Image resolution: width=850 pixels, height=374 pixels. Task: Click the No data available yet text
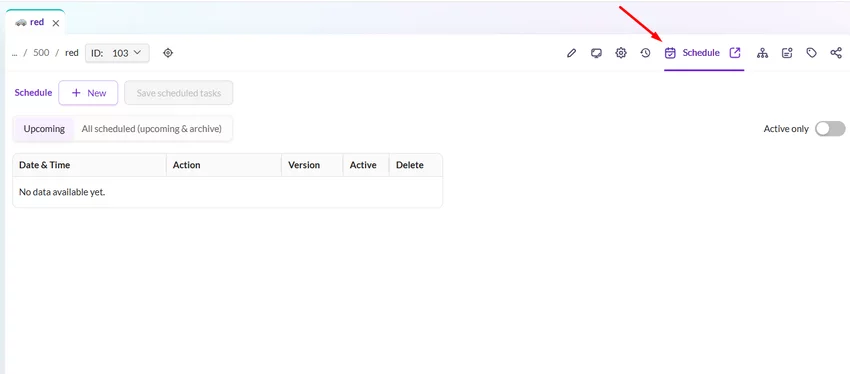point(62,192)
